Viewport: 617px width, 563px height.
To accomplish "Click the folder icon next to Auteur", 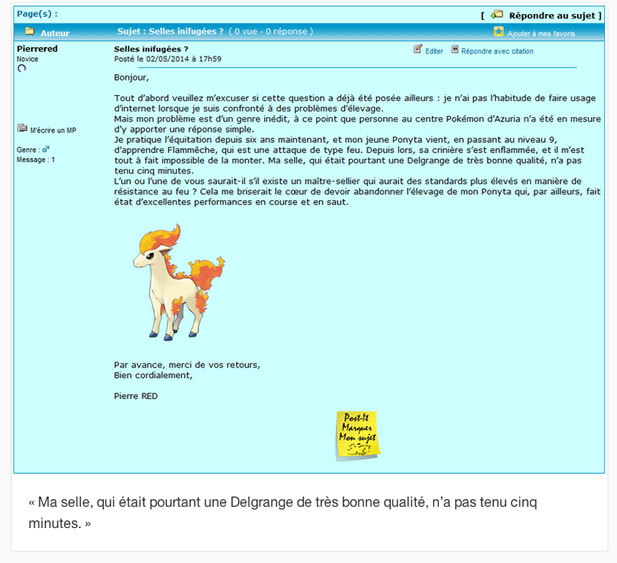I will click(x=30, y=31).
